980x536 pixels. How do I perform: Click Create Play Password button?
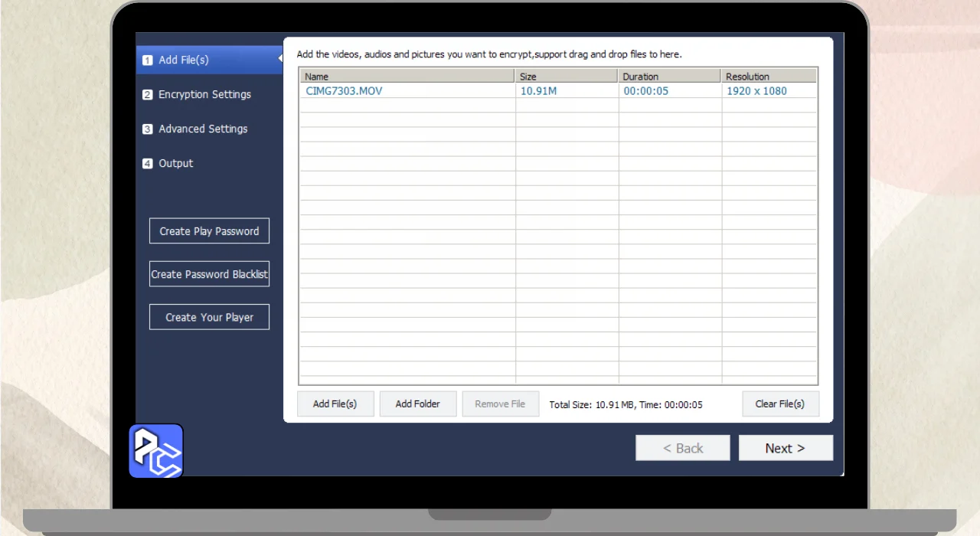[x=209, y=231]
